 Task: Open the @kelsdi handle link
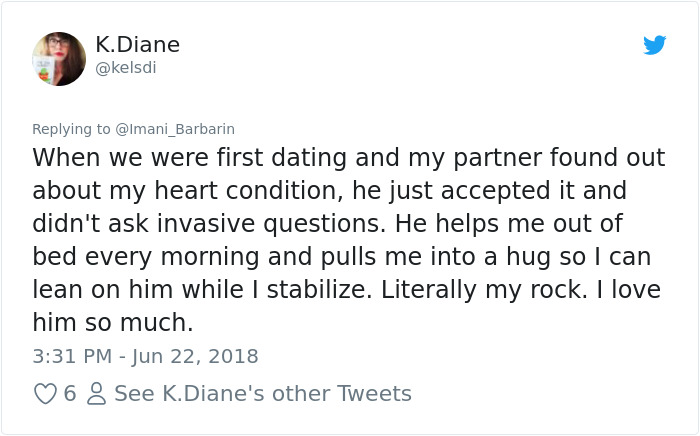click(126, 68)
